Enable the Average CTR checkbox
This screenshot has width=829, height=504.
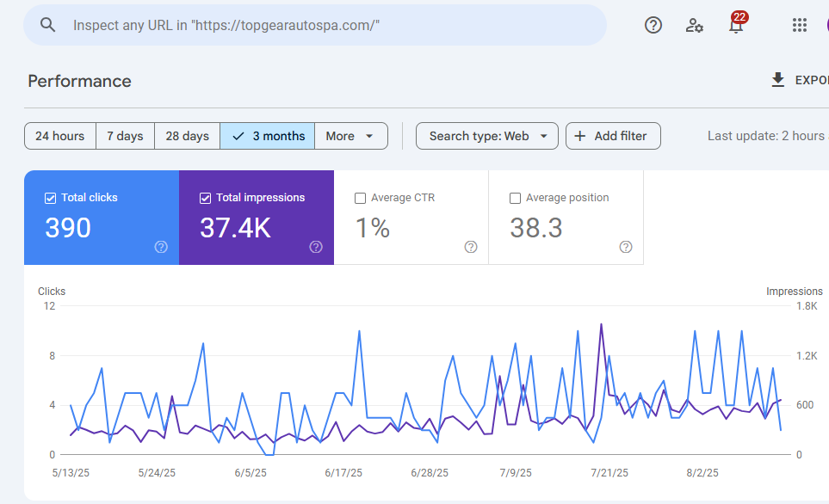[360, 198]
